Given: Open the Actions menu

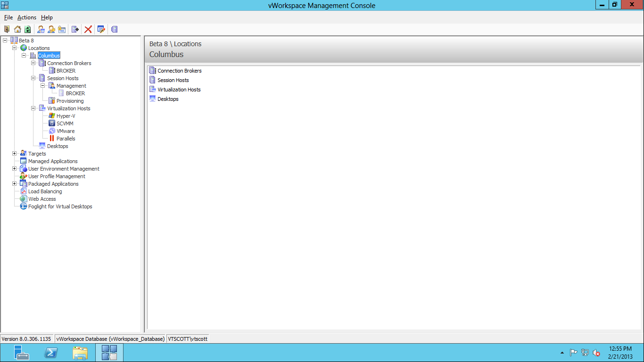Looking at the screenshot, I should [27, 17].
